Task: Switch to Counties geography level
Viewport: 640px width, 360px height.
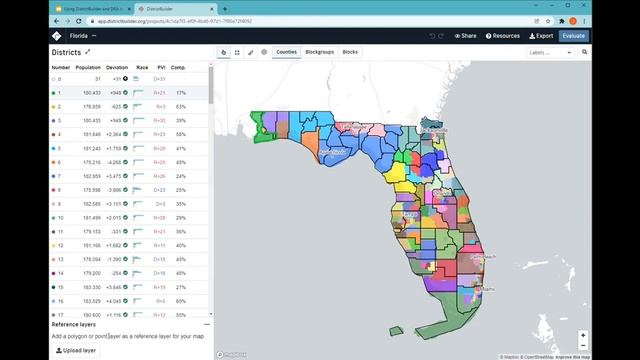Action: pyautogui.click(x=287, y=52)
